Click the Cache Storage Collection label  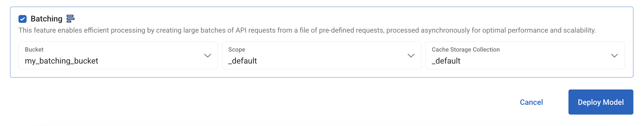(x=466, y=50)
